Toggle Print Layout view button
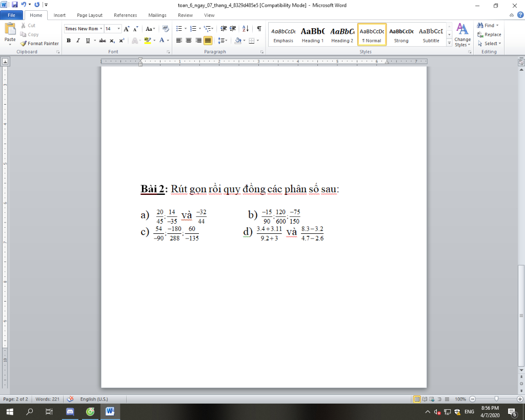The image size is (525, 420). click(x=417, y=399)
